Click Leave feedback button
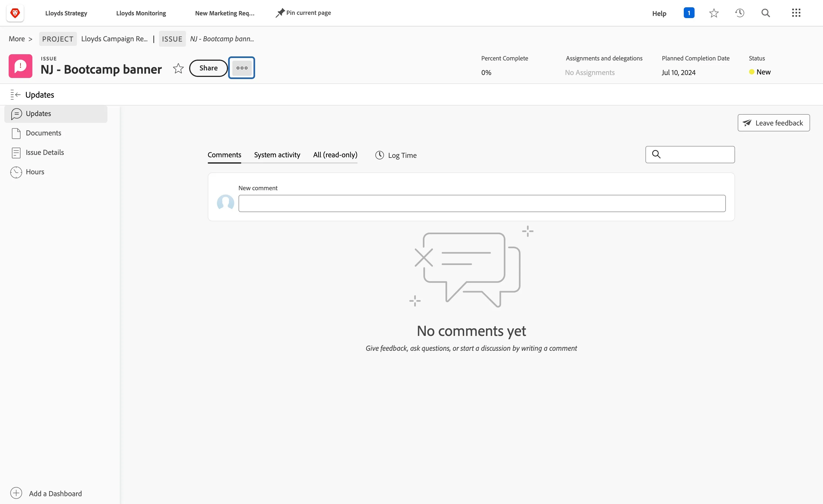The image size is (823, 504). tap(774, 123)
